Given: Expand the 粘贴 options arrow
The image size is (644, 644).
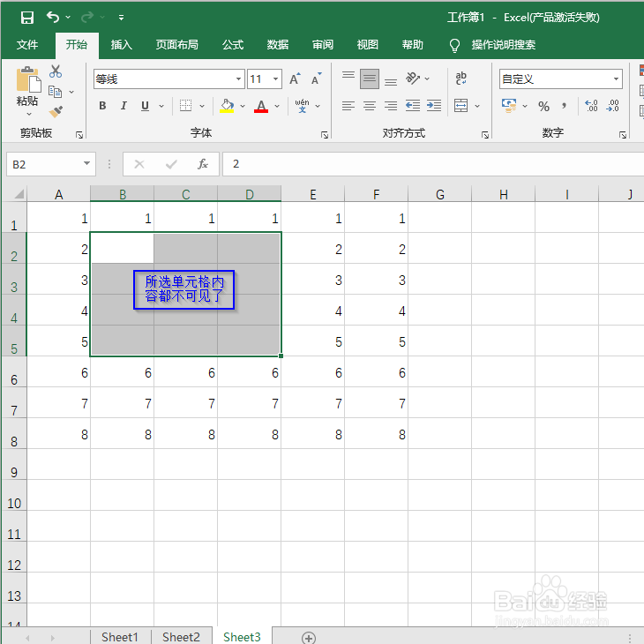Looking at the screenshot, I should point(29,114).
